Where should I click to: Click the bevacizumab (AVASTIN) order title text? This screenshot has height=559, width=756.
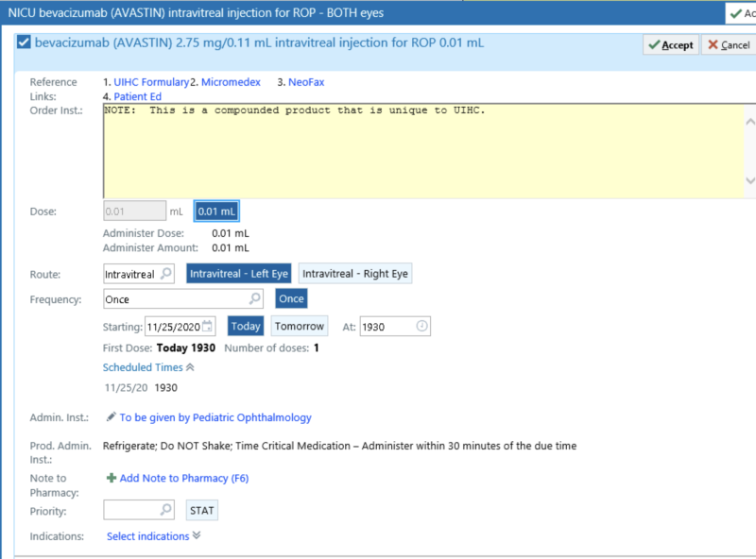click(x=259, y=42)
